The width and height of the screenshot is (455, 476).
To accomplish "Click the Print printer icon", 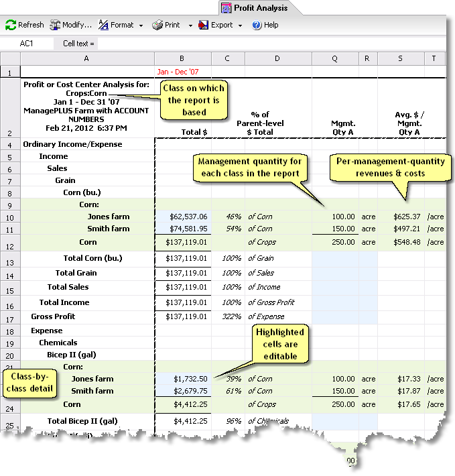I will pyautogui.click(x=157, y=25).
